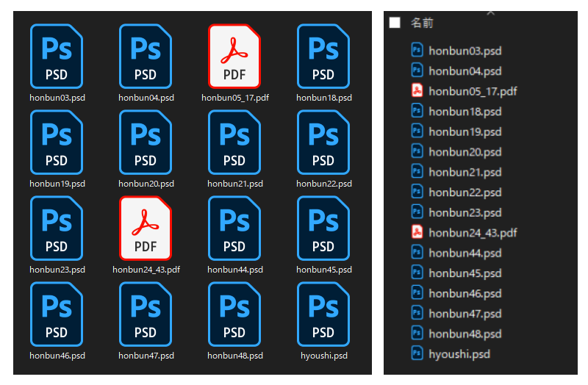Click small PDF icon beside honbun05_17.pdf in list
The width and height of the screenshot is (588, 385).
(417, 91)
